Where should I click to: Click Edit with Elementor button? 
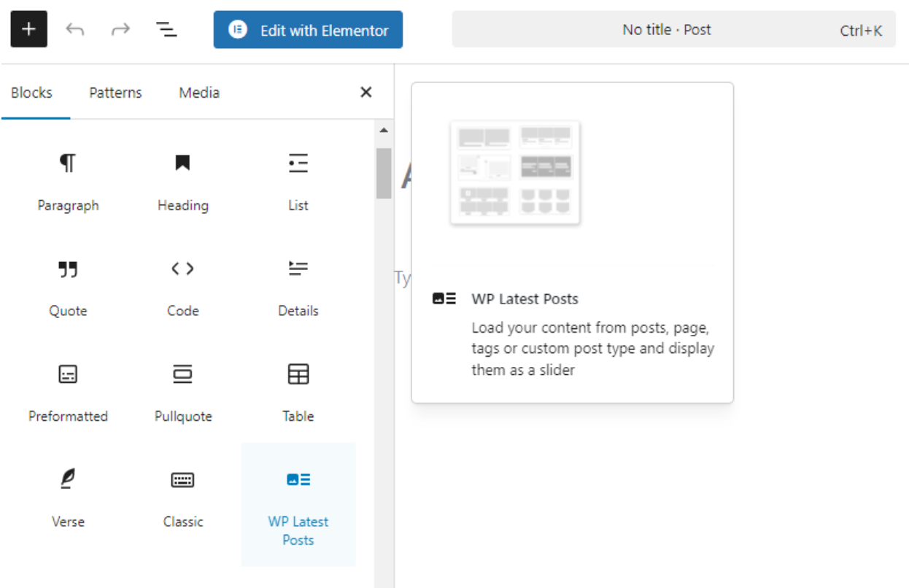(x=308, y=30)
